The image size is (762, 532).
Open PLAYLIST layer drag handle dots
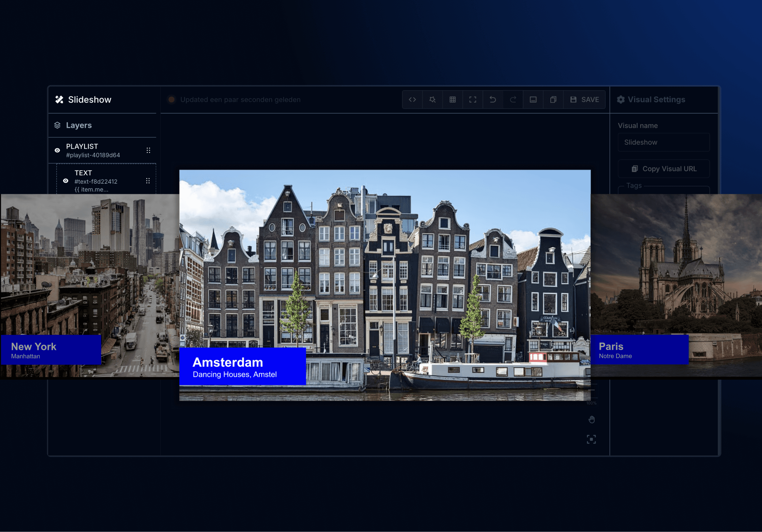pos(148,150)
